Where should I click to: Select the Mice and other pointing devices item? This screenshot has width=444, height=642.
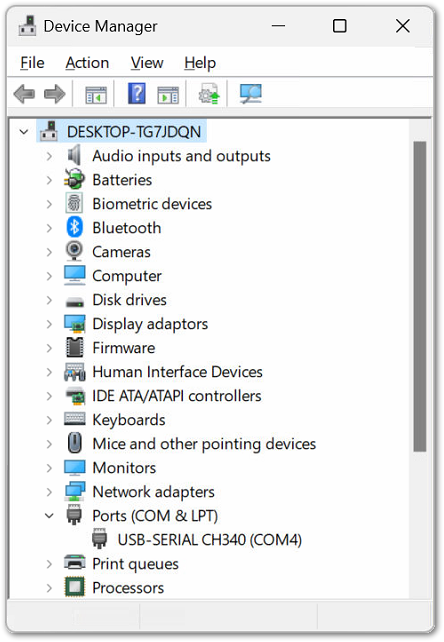(204, 444)
